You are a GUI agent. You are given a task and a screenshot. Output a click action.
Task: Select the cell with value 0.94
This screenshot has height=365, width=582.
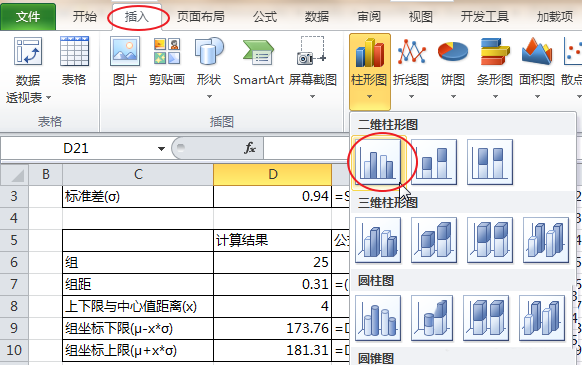273,196
